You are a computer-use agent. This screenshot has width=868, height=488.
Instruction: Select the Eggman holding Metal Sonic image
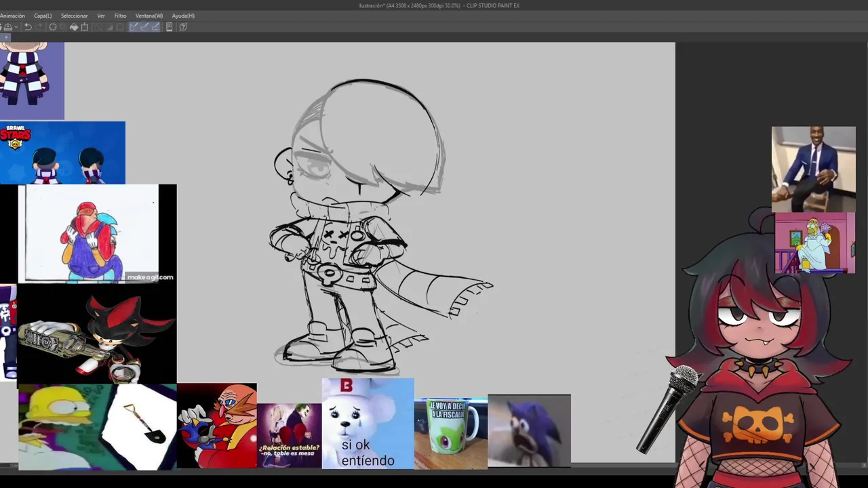click(x=217, y=426)
